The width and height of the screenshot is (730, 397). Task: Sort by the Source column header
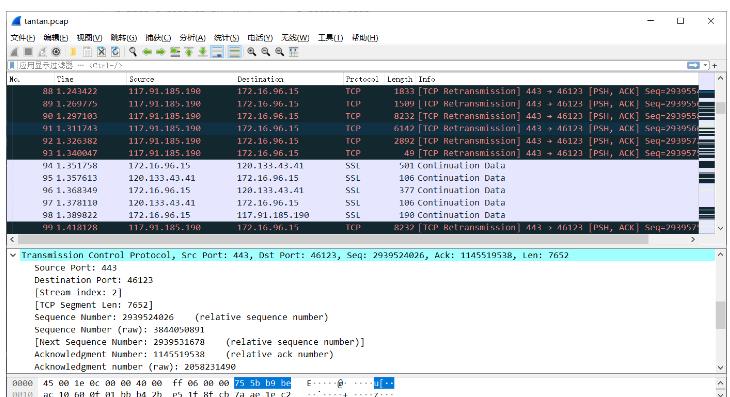click(x=181, y=79)
